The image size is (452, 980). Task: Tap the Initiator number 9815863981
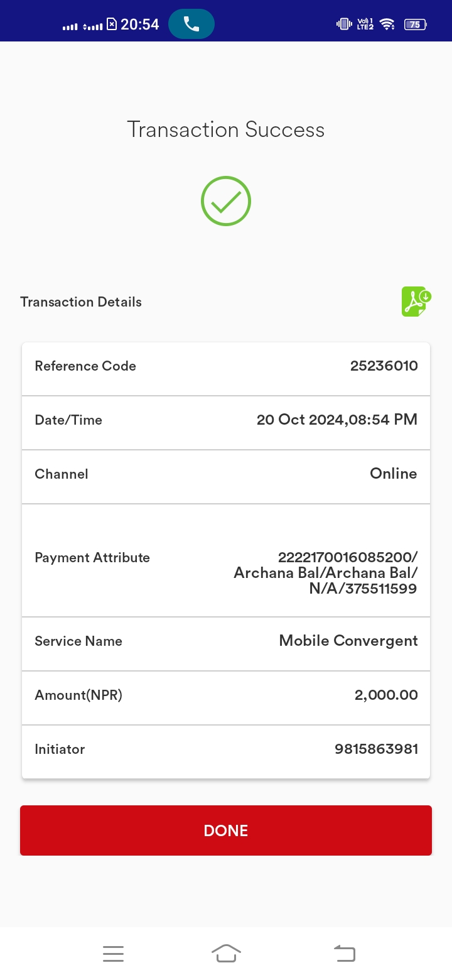coord(377,749)
